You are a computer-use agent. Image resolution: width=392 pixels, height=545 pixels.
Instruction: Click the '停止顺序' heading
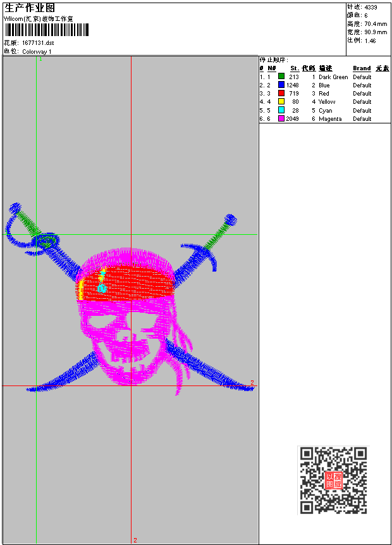(x=274, y=60)
